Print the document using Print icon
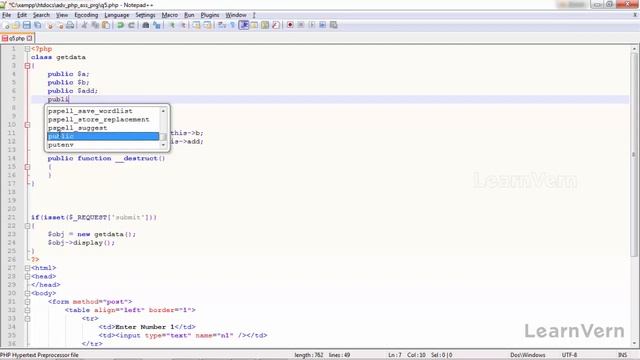Image resolution: width=640 pixels, height=360 pixels. (x=70, y=25)
